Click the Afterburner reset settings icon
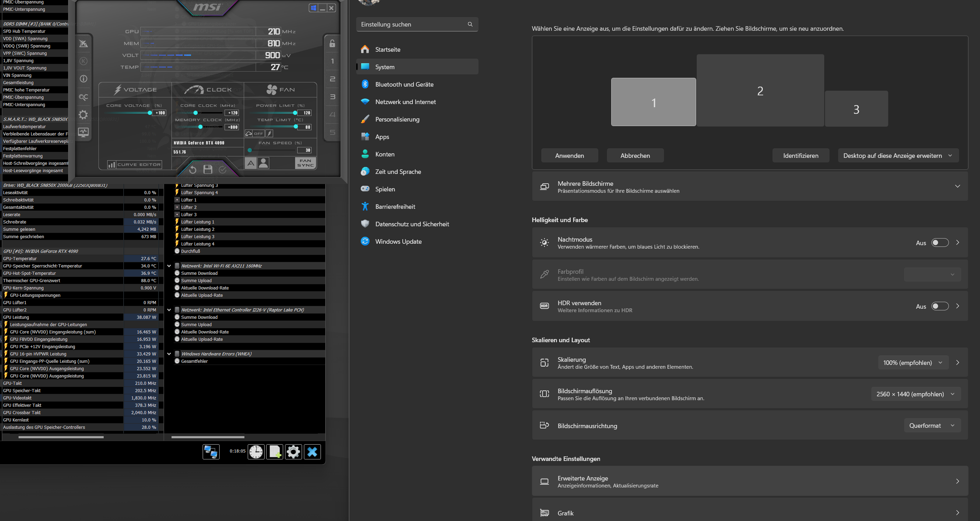The height and width of the screenshot is (521, 980). [x=193, y=170]
